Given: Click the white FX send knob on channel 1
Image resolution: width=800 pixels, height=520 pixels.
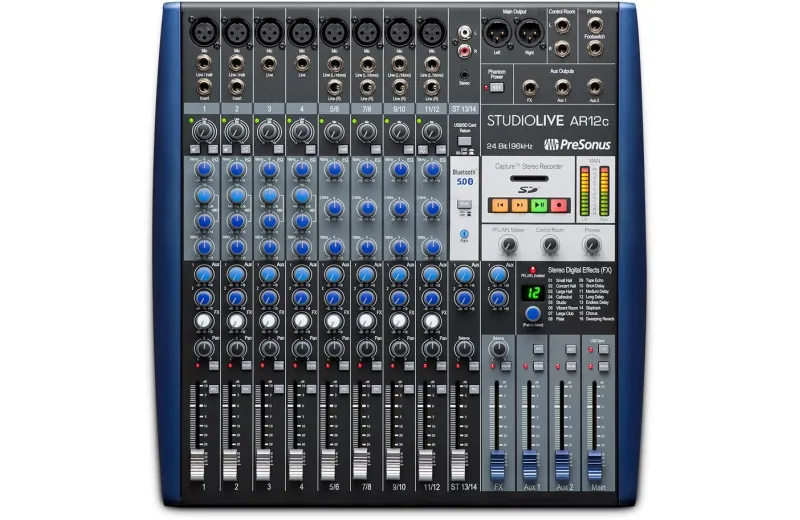Looking at the screenshot, I should coord(204,321).
